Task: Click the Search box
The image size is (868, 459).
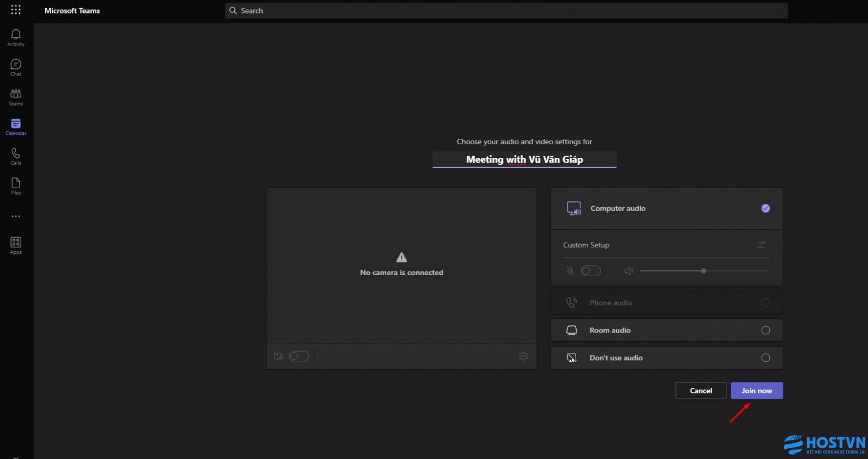Action: tap(506, 10)
